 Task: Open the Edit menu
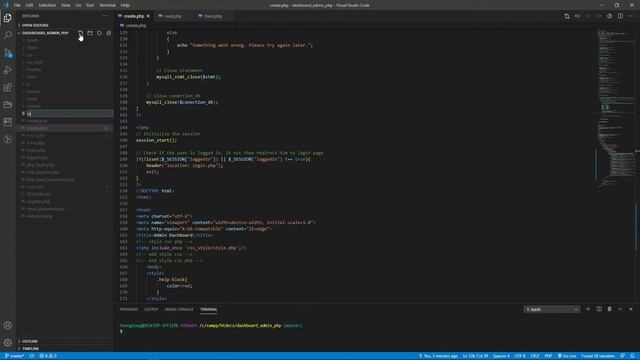(x=29, y=5)
